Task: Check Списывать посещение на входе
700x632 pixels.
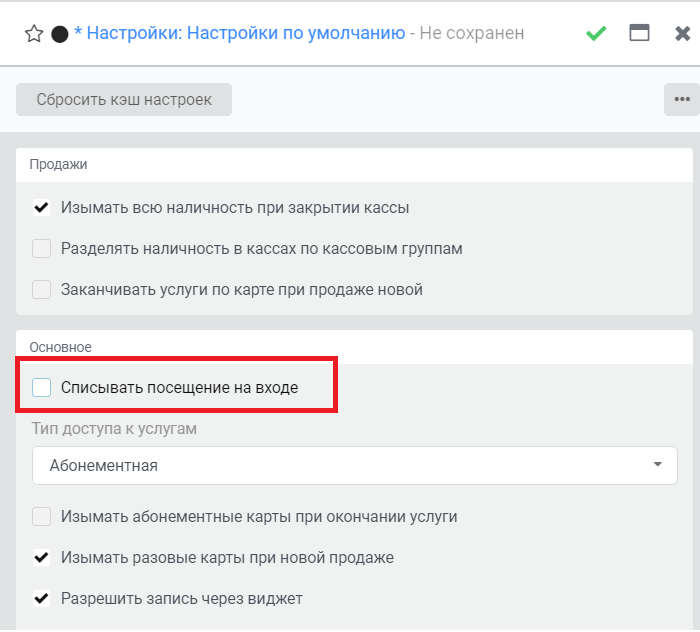Action: [42, 387]
